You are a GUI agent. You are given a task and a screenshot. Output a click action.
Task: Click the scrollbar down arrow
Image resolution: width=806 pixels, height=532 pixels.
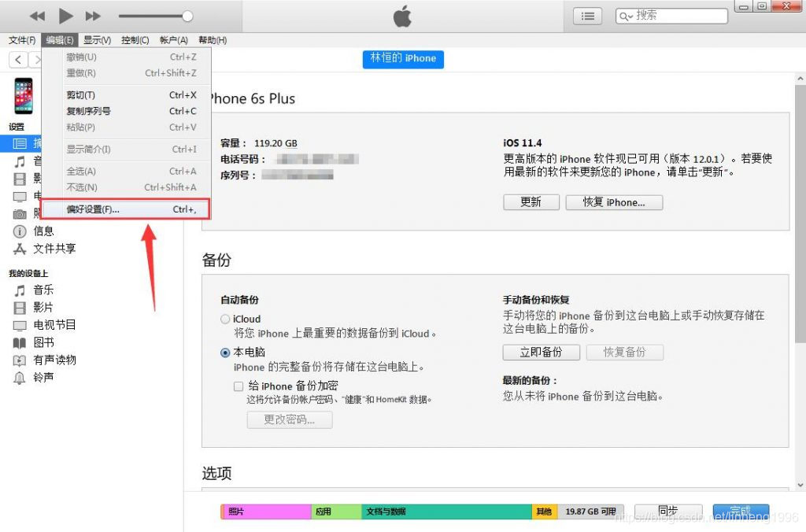(x=800, y=484)
